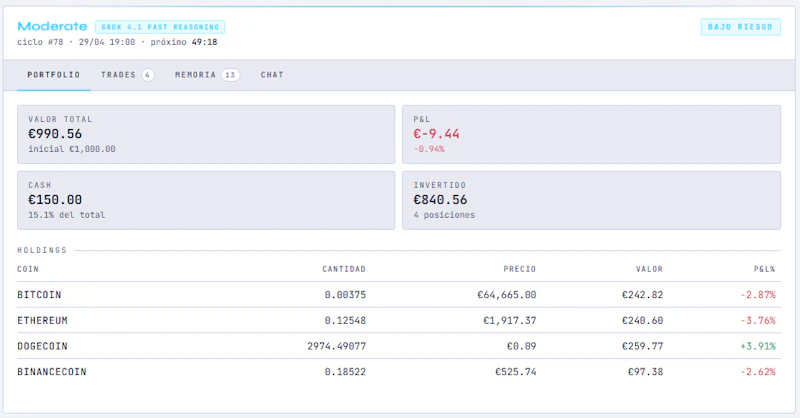800x418 pixels.
Task: Open the Portfolio tab
Action: 54,75
